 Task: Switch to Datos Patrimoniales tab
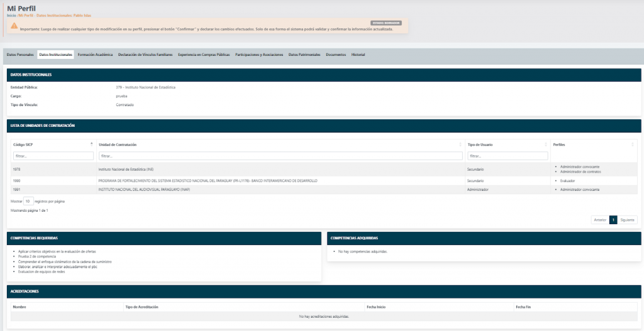pyautogui.click(x=304, y=55)
